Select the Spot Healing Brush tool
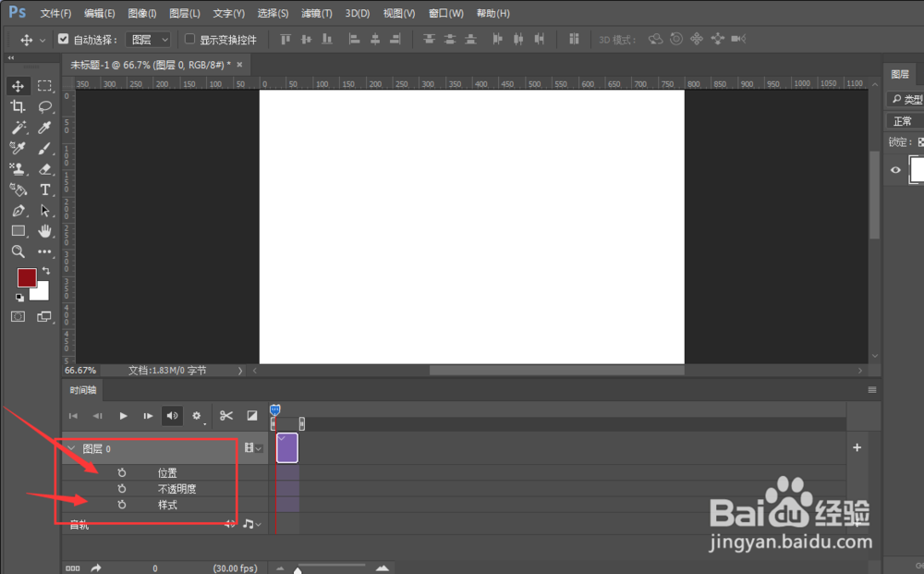This screenshot has height=574, width=924. click(x=18, y=148)
